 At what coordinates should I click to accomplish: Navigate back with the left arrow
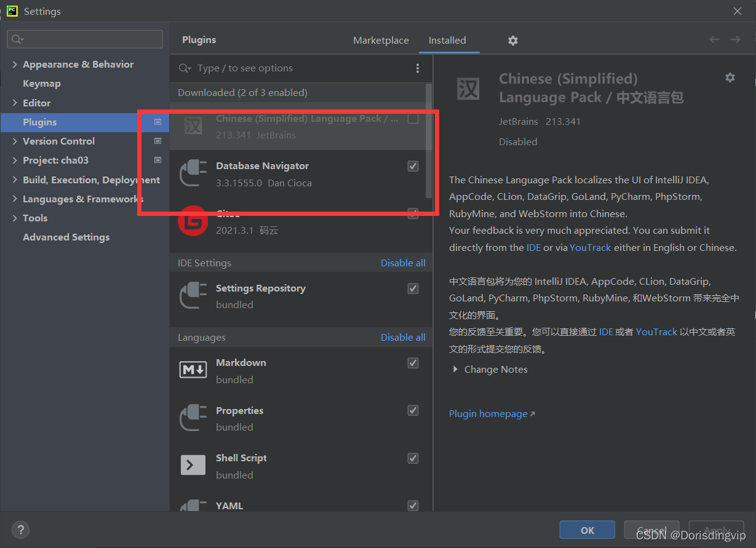click(714, 39)
